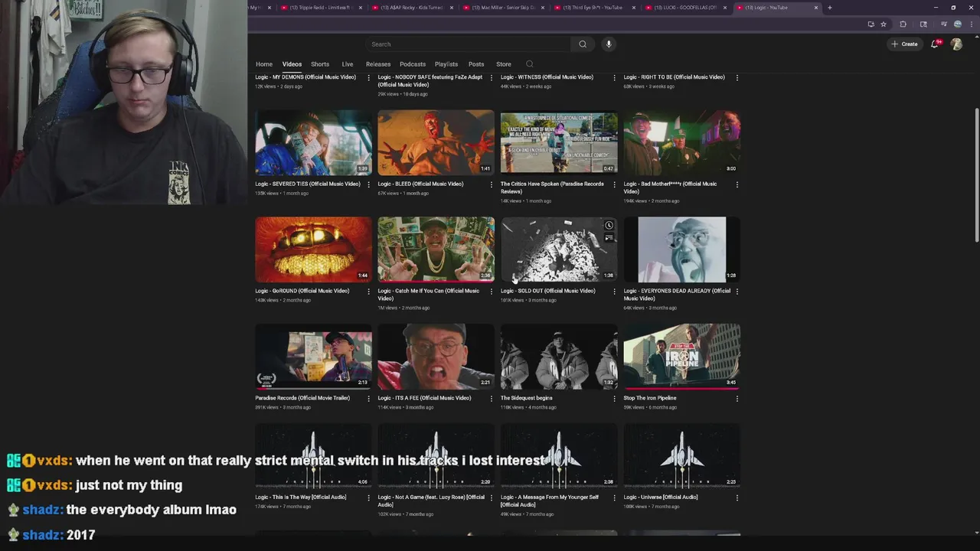Open SEVERED TIES video thumbnail
This screenshot has width=980, height=551.
313,142
